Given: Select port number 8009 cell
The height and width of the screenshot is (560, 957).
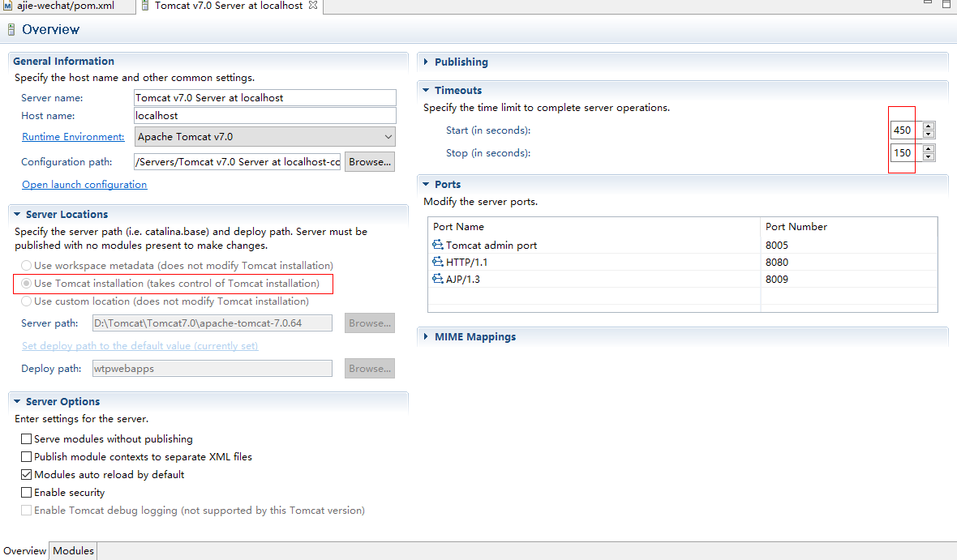Looking at the screenshot, I should pos(776,280).
